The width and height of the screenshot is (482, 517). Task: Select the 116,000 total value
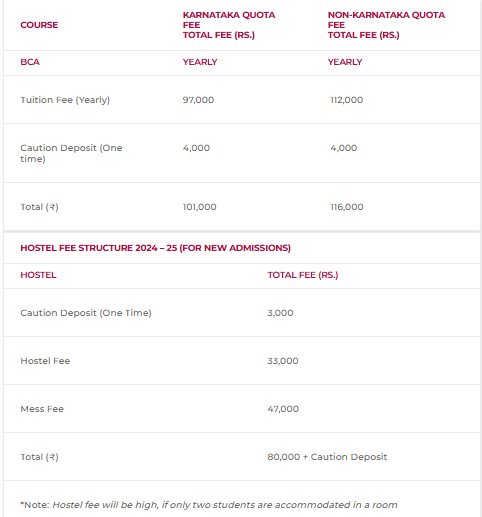point(346,207)
